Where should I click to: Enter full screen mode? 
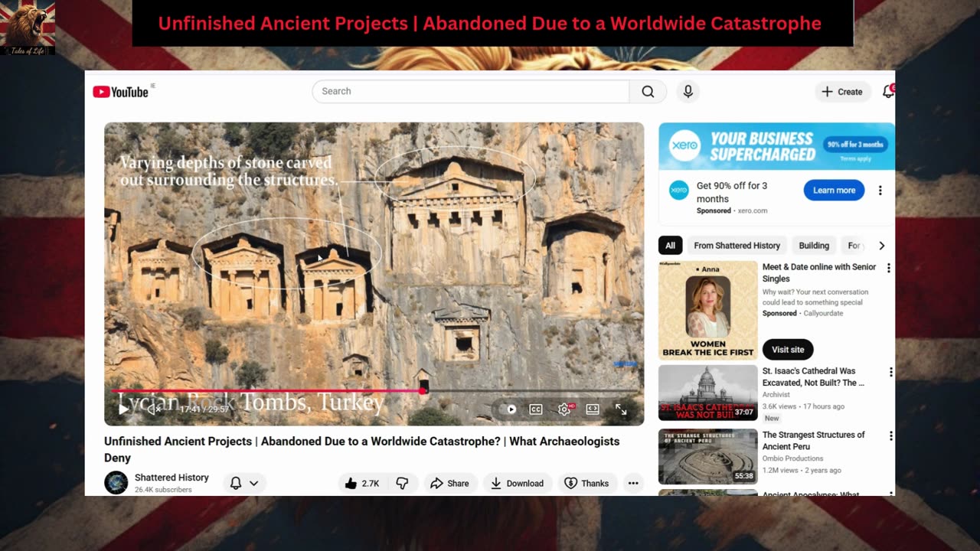(621, 409)
